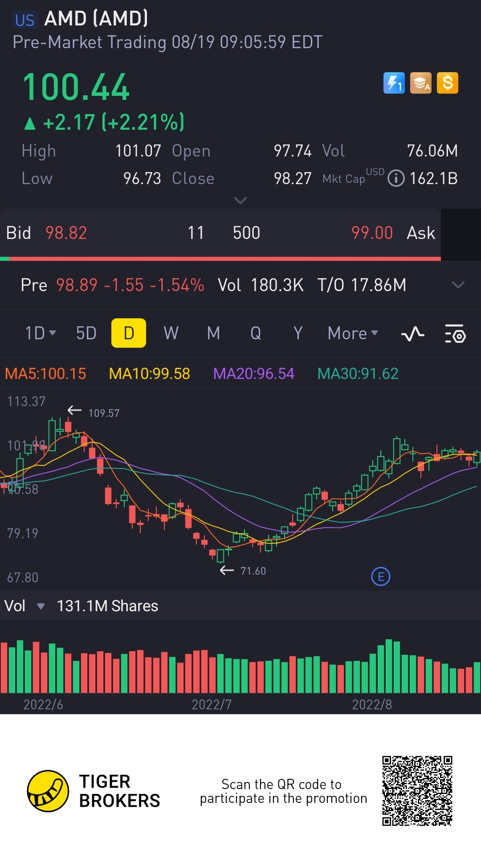This screenshot has height=868, width=481.
Task: Open the chart settings icon
Action: click(455, 333)
